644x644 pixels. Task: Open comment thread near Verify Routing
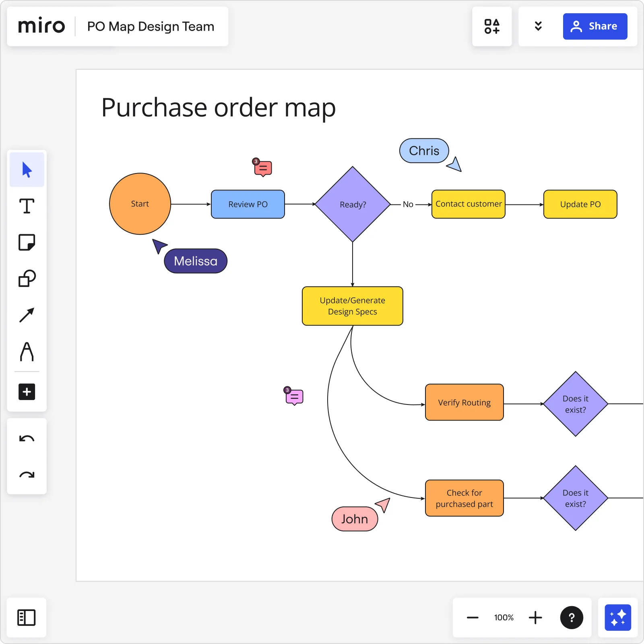(x=295, y=396)
